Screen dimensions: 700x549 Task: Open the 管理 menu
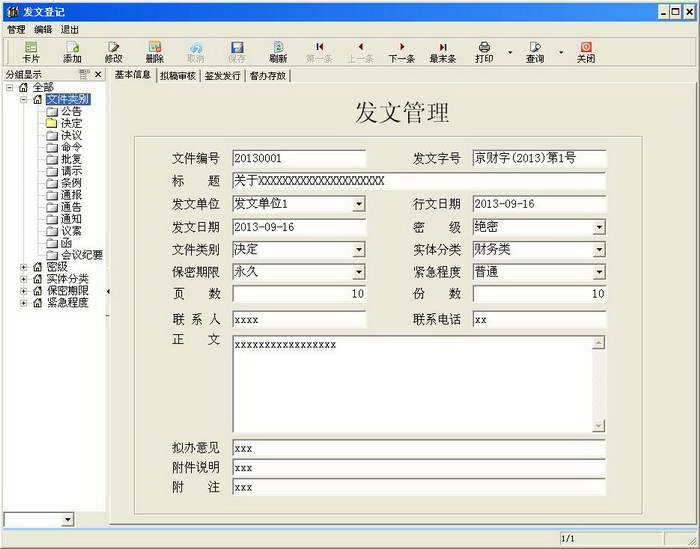(16, 30)
